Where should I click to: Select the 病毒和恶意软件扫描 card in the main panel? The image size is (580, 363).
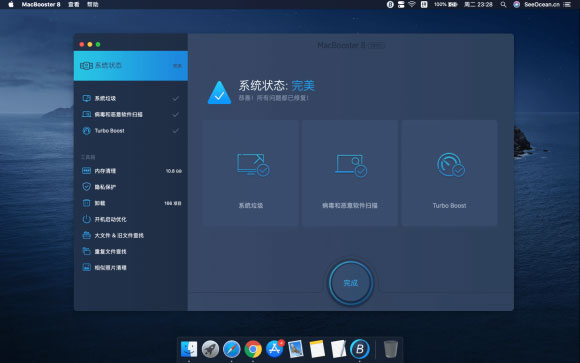click(350, 173)
